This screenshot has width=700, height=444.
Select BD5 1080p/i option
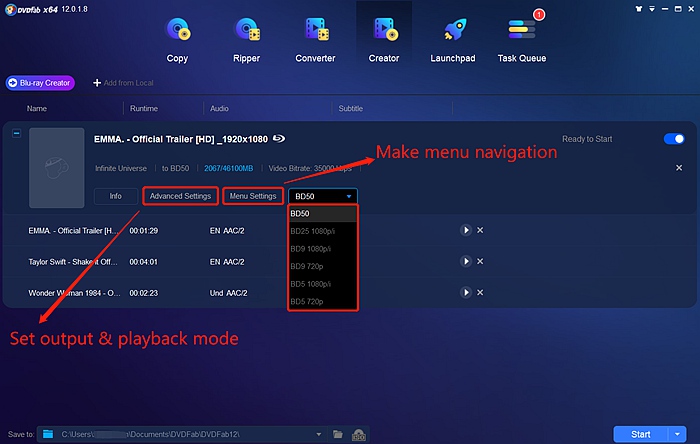point(323,284)
